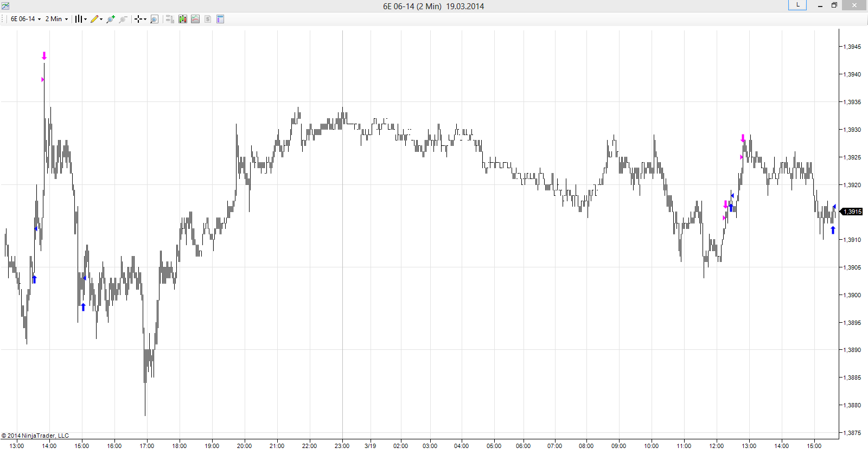868x454 pixels.
Task: Click the blue buy arrow near 15:00
Action: [84, 307]
